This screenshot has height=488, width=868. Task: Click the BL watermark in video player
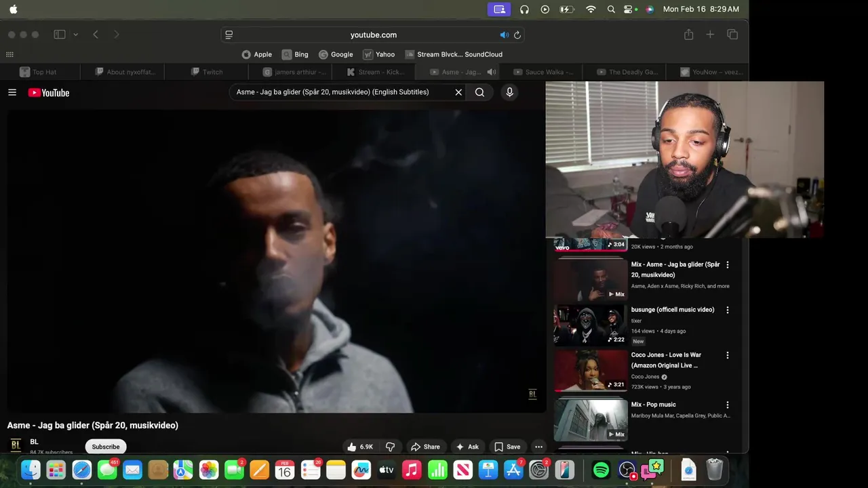532,394
